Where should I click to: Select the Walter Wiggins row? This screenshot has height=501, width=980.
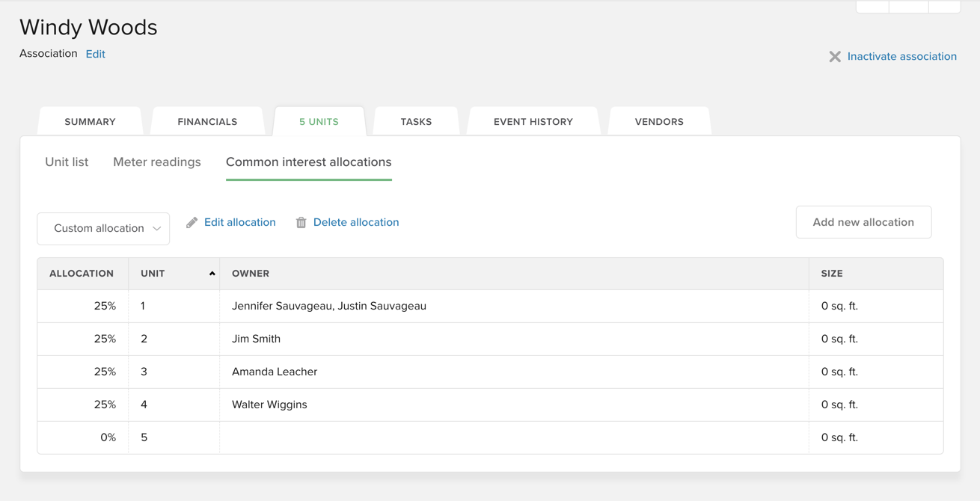(x=269, y=405)
